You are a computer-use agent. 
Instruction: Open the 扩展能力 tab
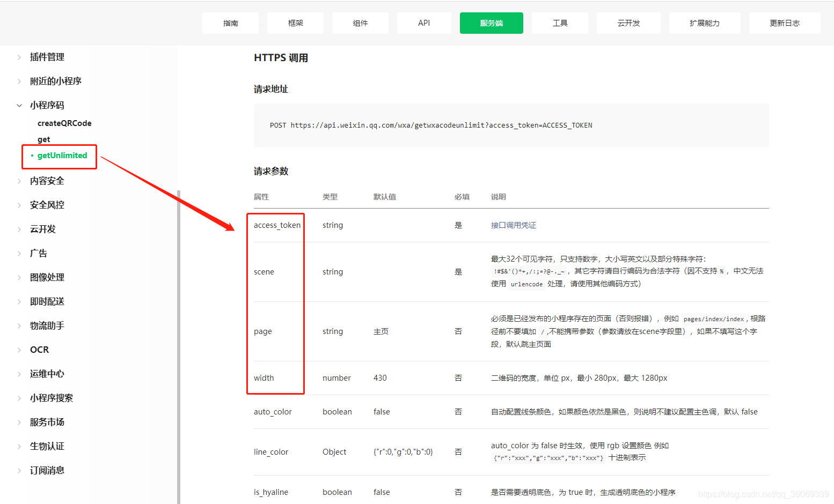coord(704,23)
